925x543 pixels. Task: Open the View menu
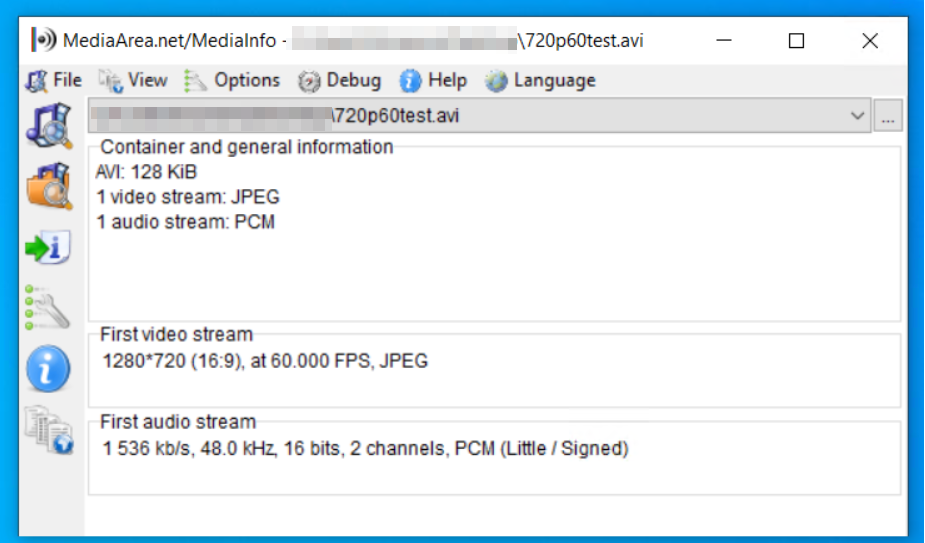coord(133,80)
